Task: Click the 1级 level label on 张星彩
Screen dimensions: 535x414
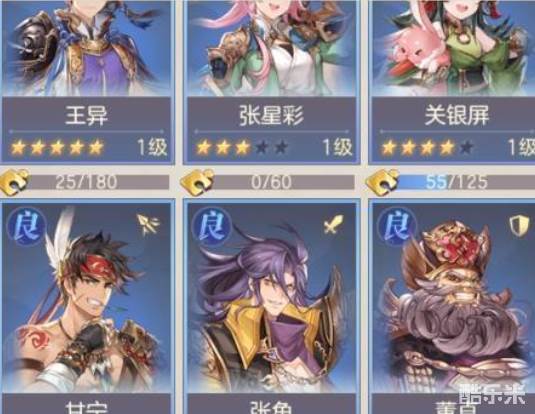Action: (x=337, y=147)
